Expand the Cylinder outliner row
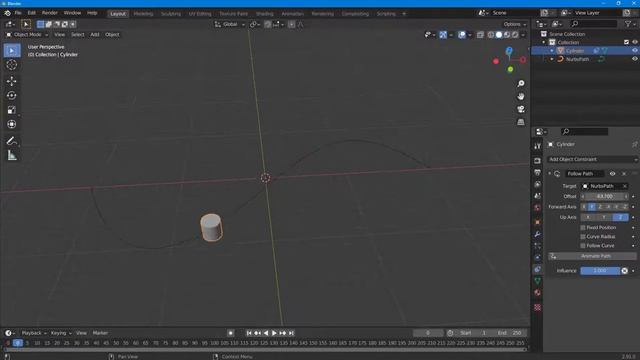Image resolution: width=640 pixels, height=360 pixels. pyautogui.click(x=552, y=51)
